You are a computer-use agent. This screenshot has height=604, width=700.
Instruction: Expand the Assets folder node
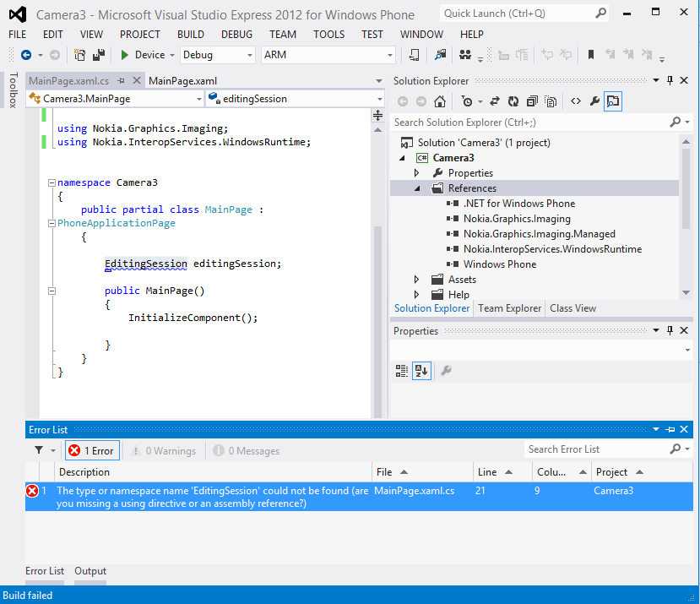416,280
